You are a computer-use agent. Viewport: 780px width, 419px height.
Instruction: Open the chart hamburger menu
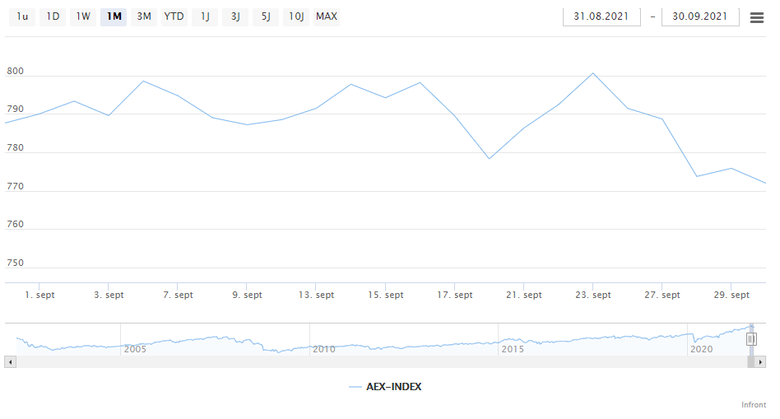[x=757, y=17]
